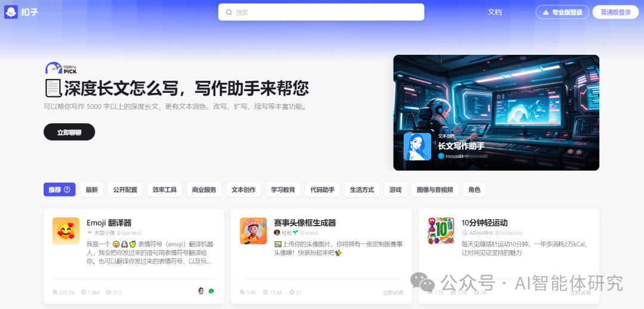
Task: Click the users count icon showing 5.4K
Action: click(242, 292)
